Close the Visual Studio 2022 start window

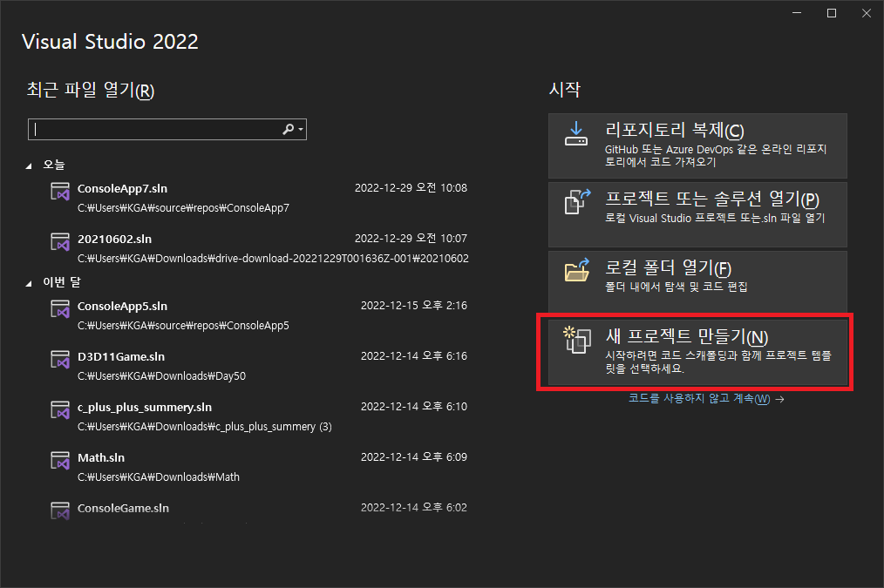[867, 13]
